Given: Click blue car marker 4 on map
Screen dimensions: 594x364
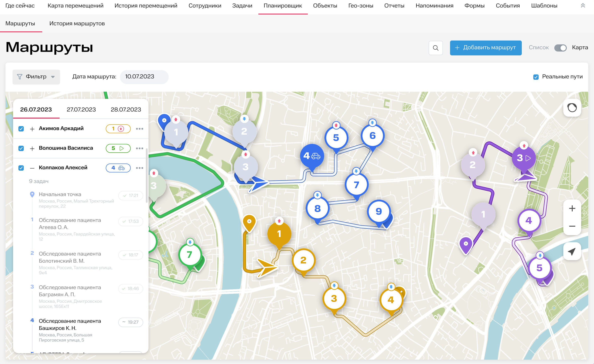Looking at the screenshot, I should [312, 156].
